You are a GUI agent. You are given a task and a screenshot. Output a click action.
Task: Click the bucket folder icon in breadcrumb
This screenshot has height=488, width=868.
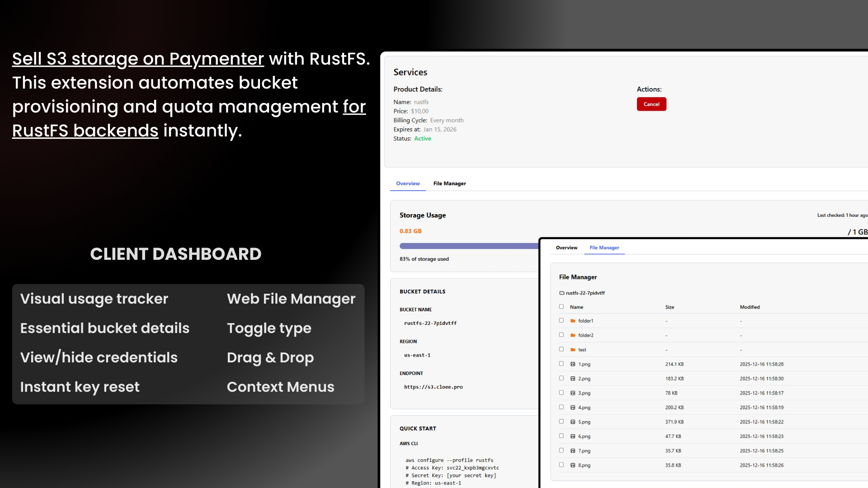pyautogui.click(x=562, y=293)
